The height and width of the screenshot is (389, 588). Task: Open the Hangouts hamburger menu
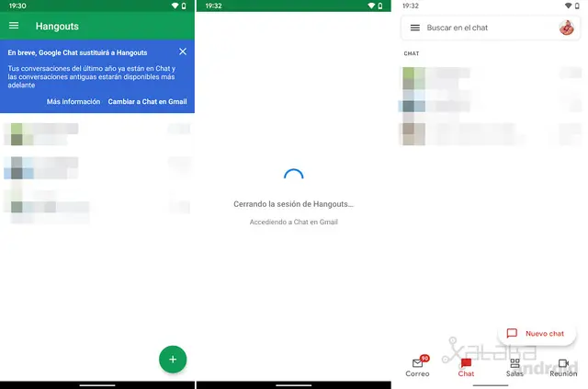click(14, 26)
